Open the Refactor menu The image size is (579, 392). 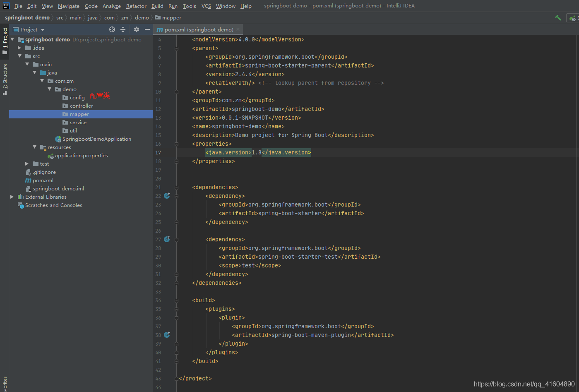click(136, 6)
